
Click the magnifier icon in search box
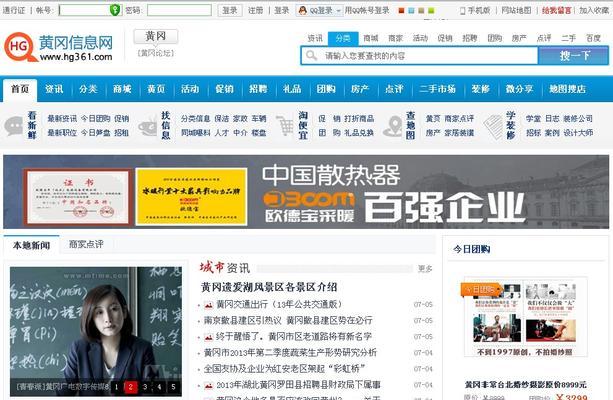(x=312, y=56)
